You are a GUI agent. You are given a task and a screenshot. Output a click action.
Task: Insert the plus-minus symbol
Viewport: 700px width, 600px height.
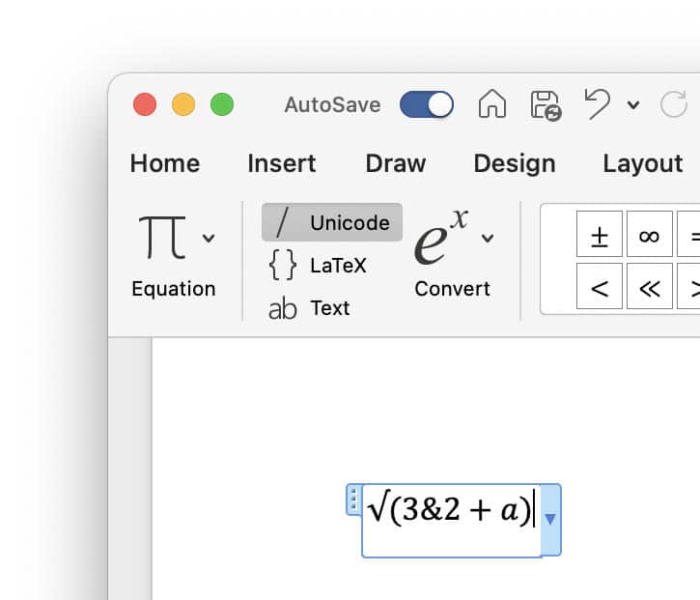600,234
